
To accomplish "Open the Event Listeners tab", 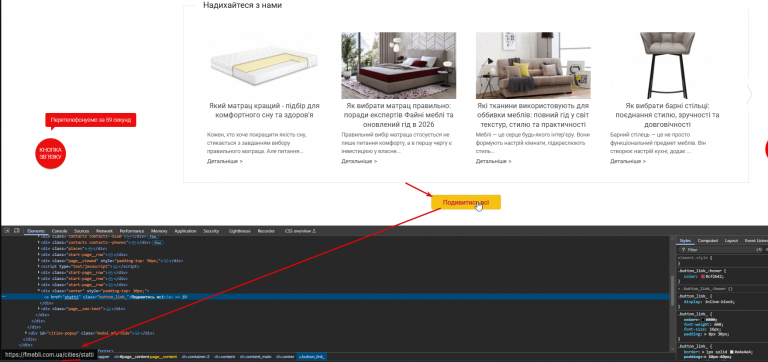I will [x=756, y=241].
